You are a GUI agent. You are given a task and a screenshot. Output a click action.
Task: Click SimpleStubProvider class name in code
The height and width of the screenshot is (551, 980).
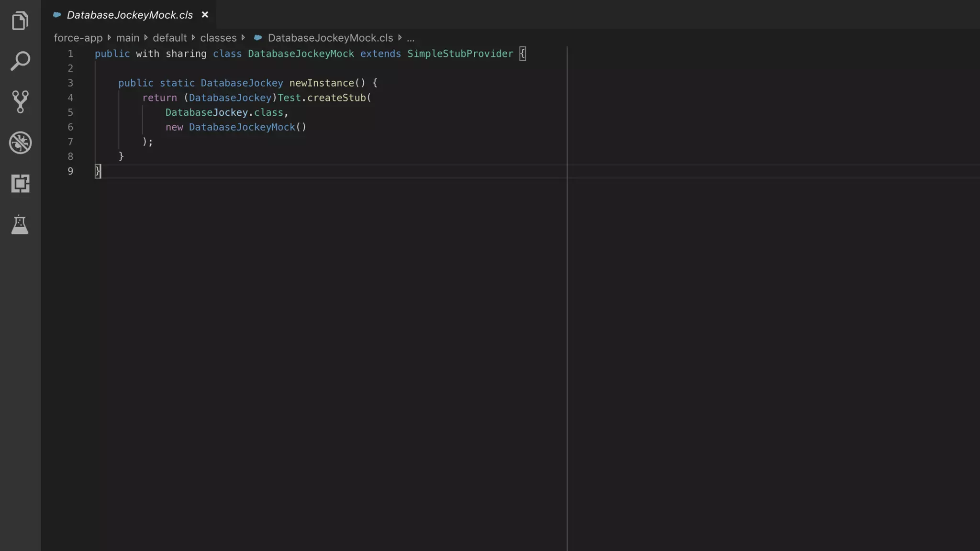pos(460,54)
